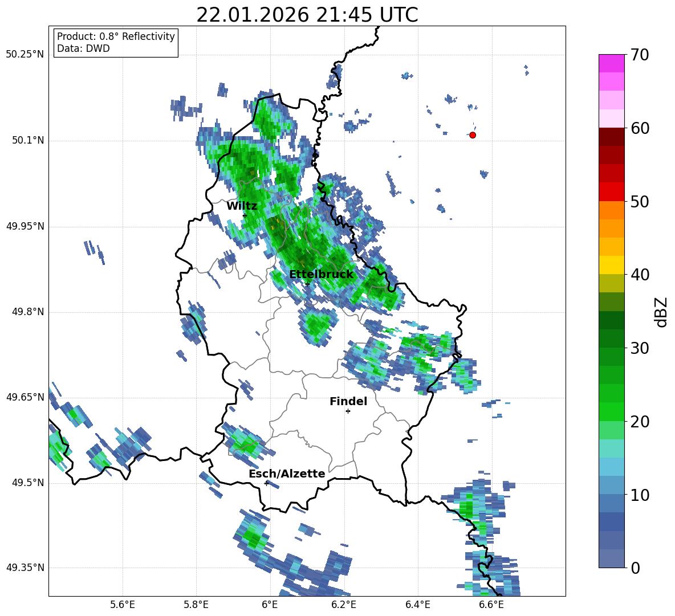Click the red radar site dot
The image size is (675, 616).
(472, 135)
